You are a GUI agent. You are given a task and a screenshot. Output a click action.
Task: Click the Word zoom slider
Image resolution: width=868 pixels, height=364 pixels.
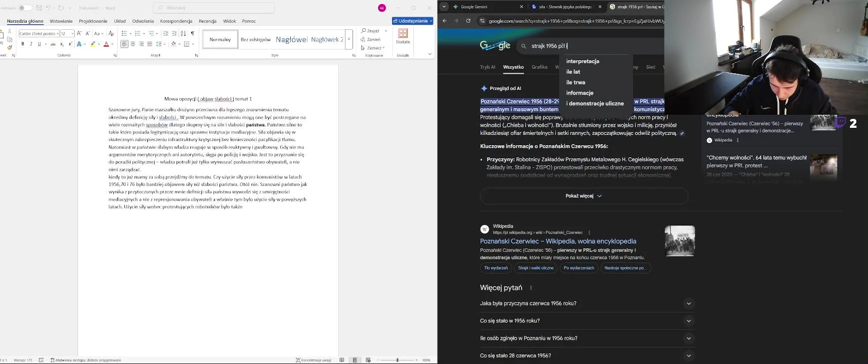397,360
